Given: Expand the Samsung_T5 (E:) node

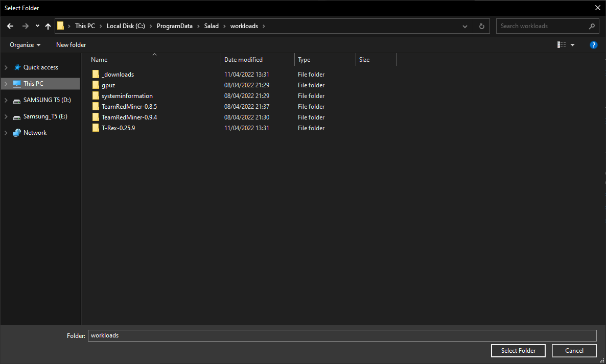Looking at the screenshot, I should click(x=6, y=116).
